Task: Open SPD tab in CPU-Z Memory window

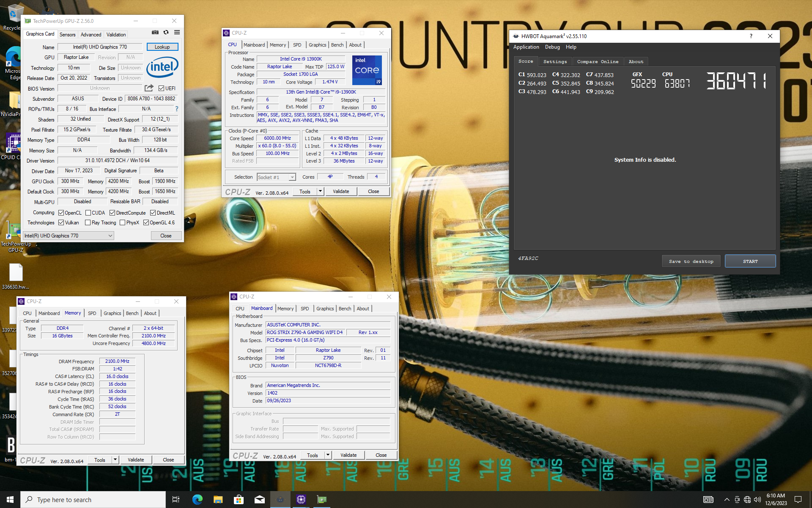Action: click(92, 313)
